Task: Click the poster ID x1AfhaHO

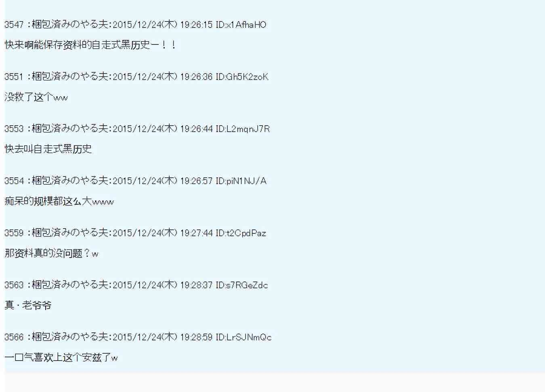Action: (241, 25)
